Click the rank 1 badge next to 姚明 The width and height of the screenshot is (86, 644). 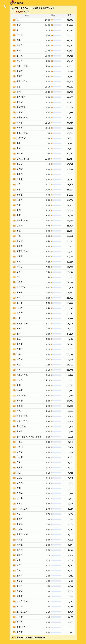point(14,20)
